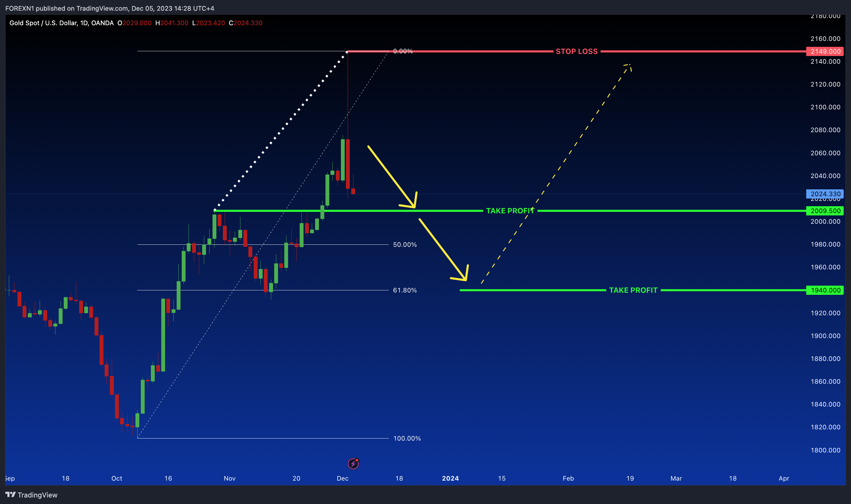Click the 1820.000 price axis label
851x504 pixels.
click(x=825, y=427)
